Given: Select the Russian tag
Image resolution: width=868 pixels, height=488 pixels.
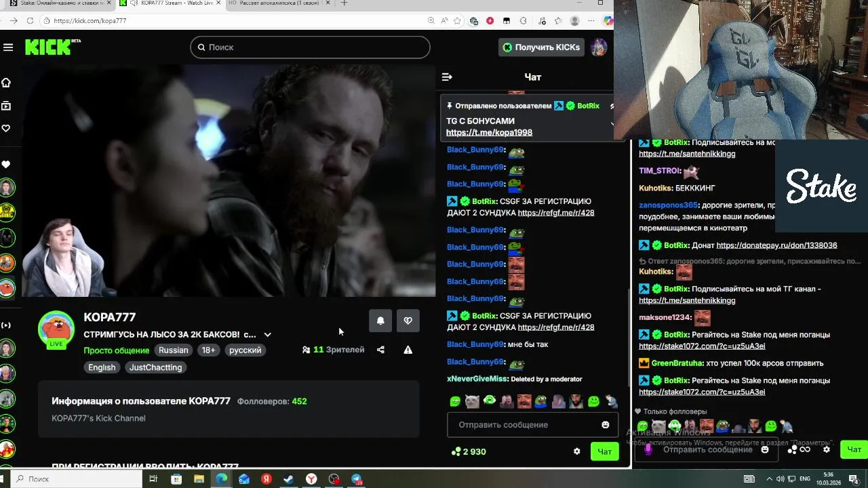Looking at the screenshot, I should [x=174, y=350].
